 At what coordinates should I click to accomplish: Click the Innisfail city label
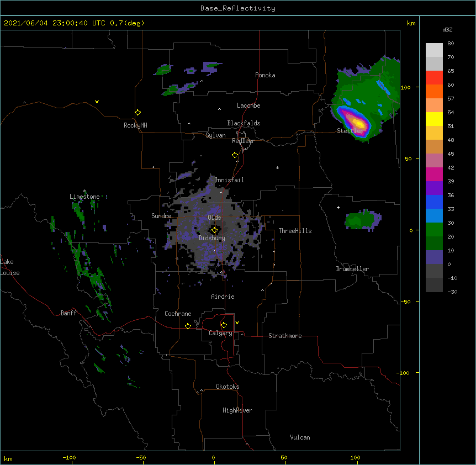(x=229, y=180)
